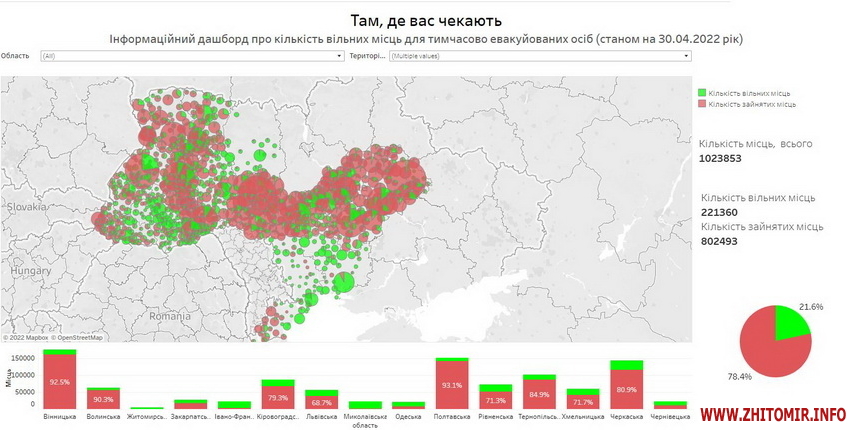Screen dimensions: 859x430
Task: Click the Черкаська bar showing 80.9%
Action: [626, 389]
